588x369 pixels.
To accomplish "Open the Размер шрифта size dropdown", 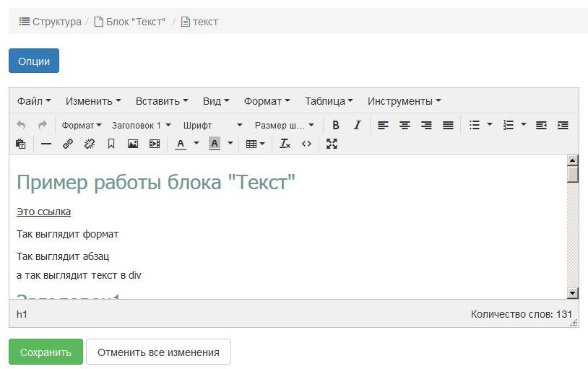I will (284, 125).
